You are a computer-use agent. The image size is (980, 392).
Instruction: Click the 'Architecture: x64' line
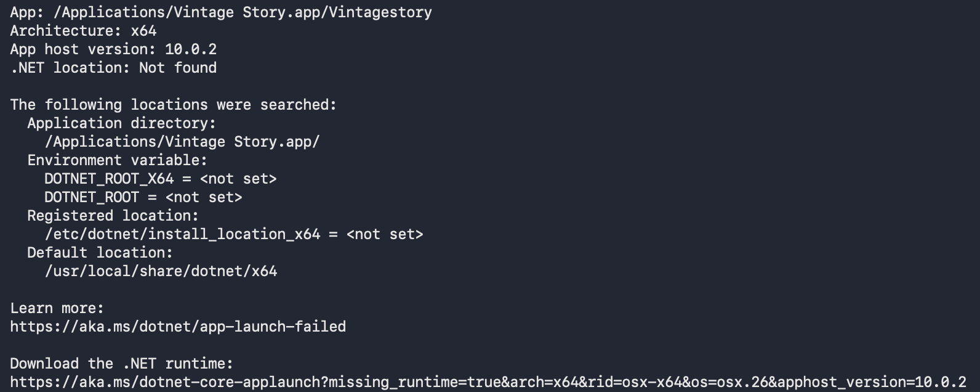tap(83, 31)
